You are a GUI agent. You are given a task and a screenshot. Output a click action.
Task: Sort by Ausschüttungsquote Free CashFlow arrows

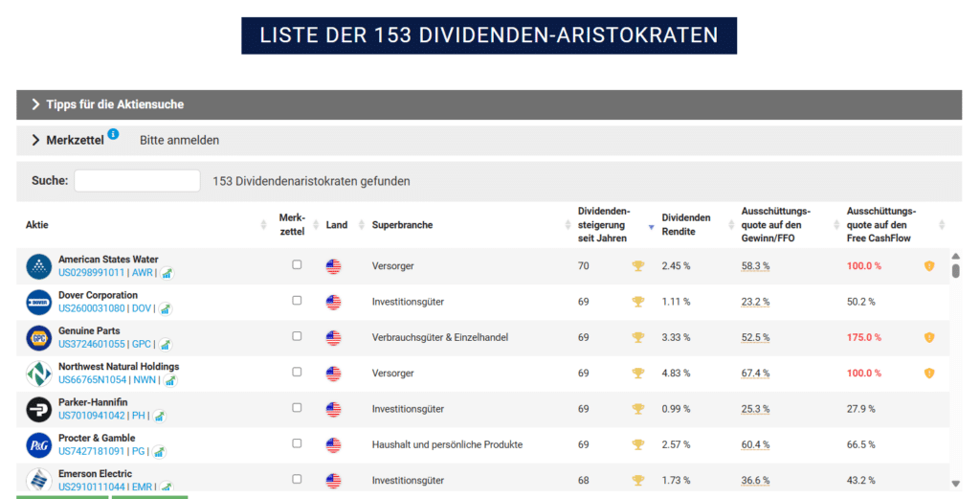click(x=942, y=224)
